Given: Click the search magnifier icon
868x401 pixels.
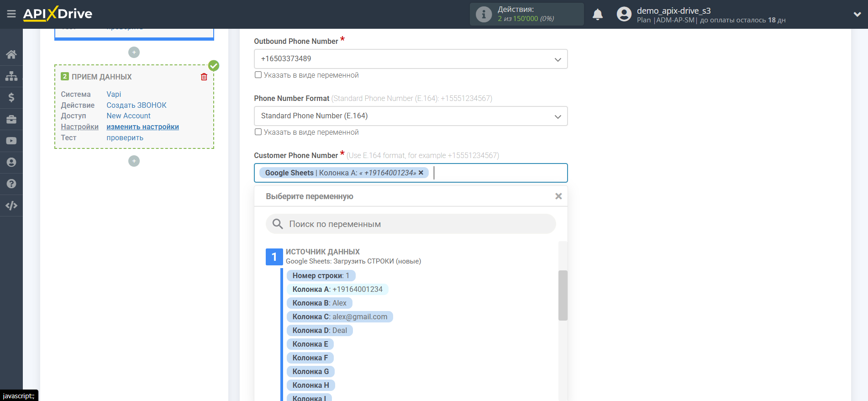Looking at the screenshot, I should [278, 224].
